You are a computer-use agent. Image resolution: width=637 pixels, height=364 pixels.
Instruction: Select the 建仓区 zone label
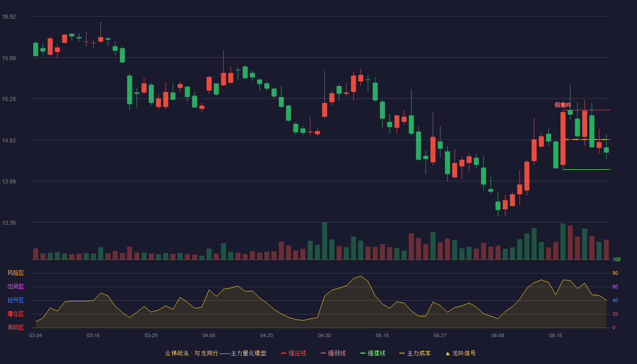pyautogui.click(x=15, y=314)
